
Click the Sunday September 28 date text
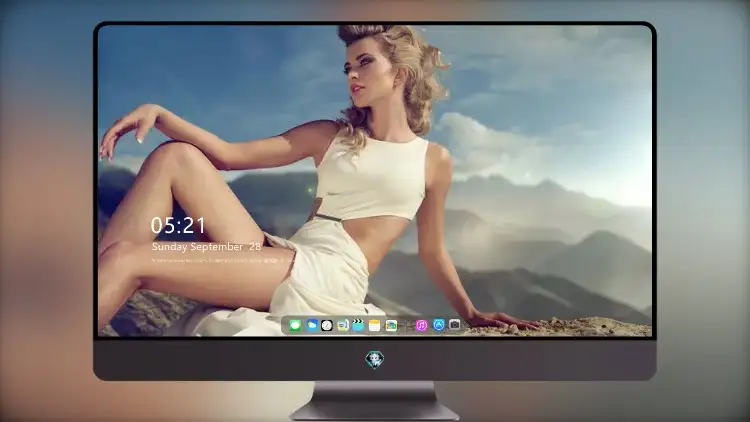point(206,247)
